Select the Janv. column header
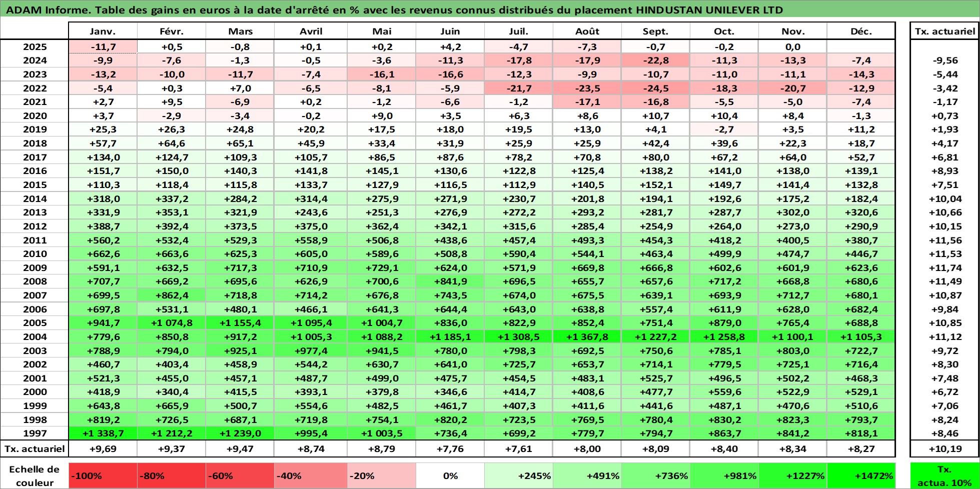Image resolution: width=980 pixels, height=489 pixels. tap(103, 31)
